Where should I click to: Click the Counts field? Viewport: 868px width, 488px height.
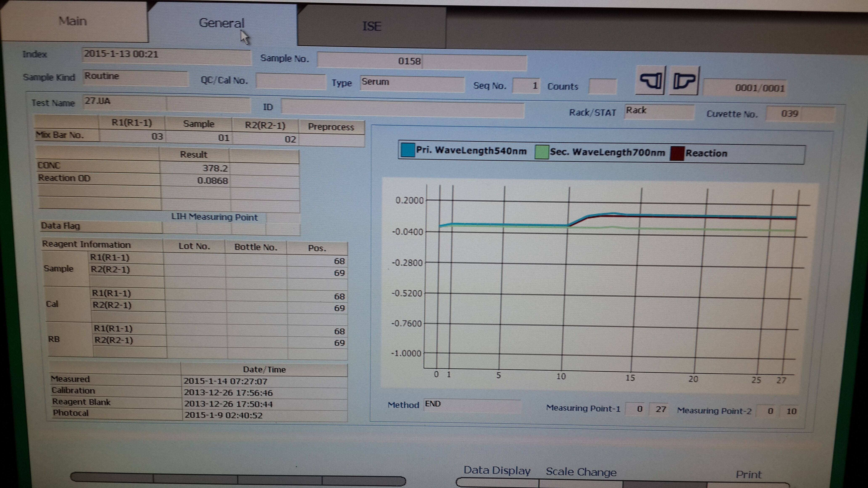pyautogui.click(x=602, y=87)
